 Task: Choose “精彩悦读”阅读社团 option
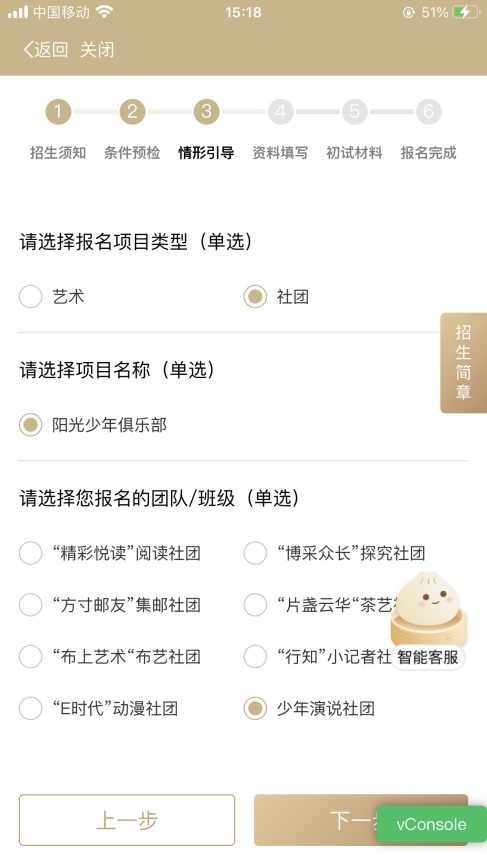109,553
